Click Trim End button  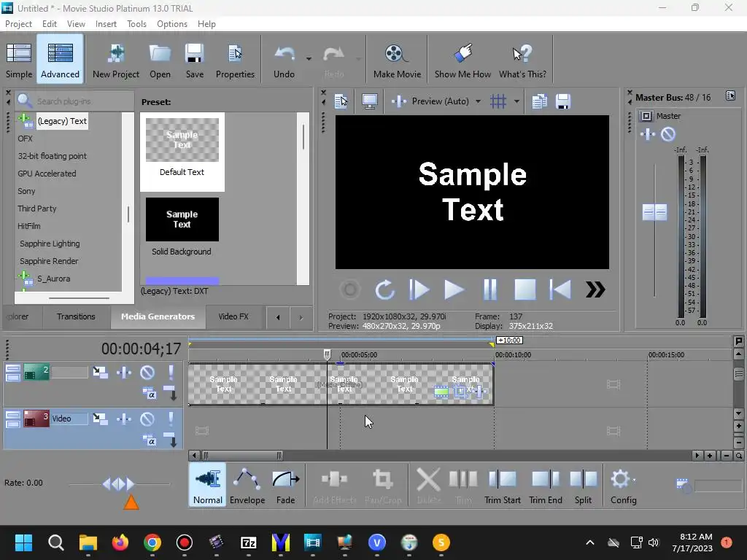[x=546, y=486]
